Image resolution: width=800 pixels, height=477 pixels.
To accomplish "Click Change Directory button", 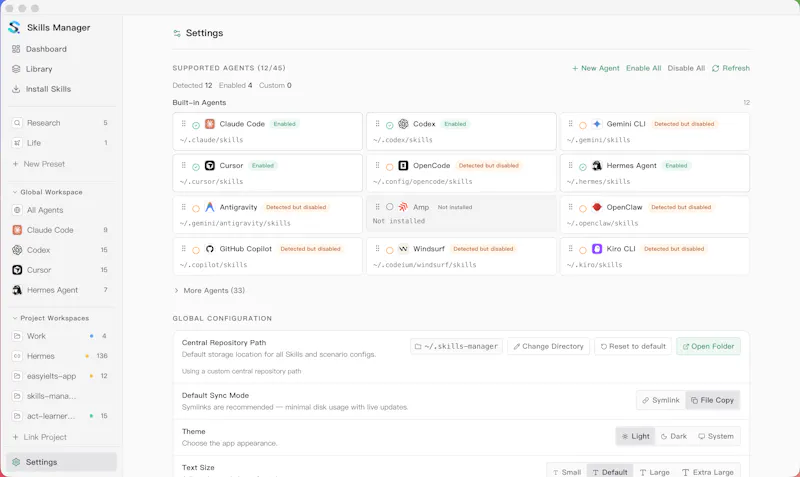I will pos(548,346).
